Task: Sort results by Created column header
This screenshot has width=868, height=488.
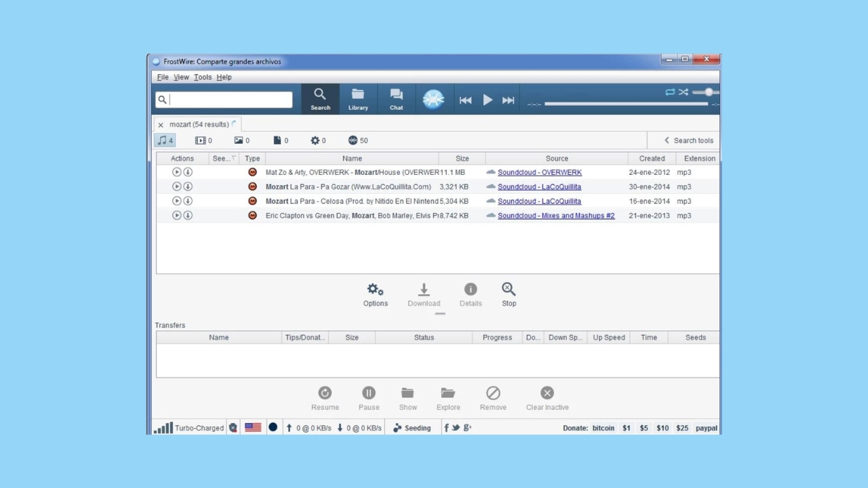Action: (652, 159)
